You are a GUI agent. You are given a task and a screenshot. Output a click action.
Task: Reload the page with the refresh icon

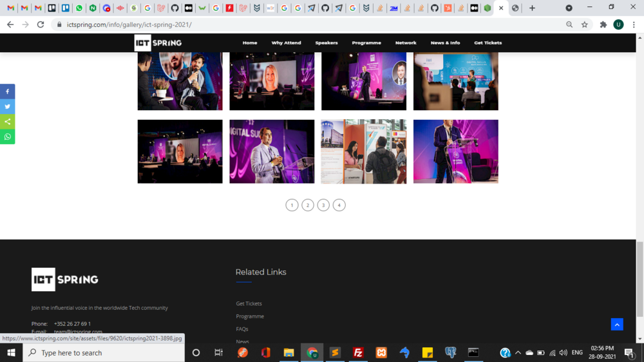(x=41, y=24)
